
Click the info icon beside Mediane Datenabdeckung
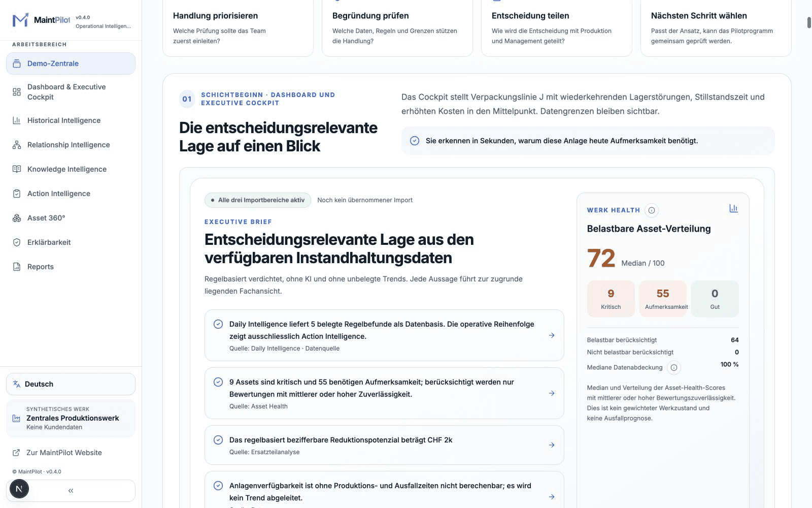pyautogui.click(x=674, y=367)
